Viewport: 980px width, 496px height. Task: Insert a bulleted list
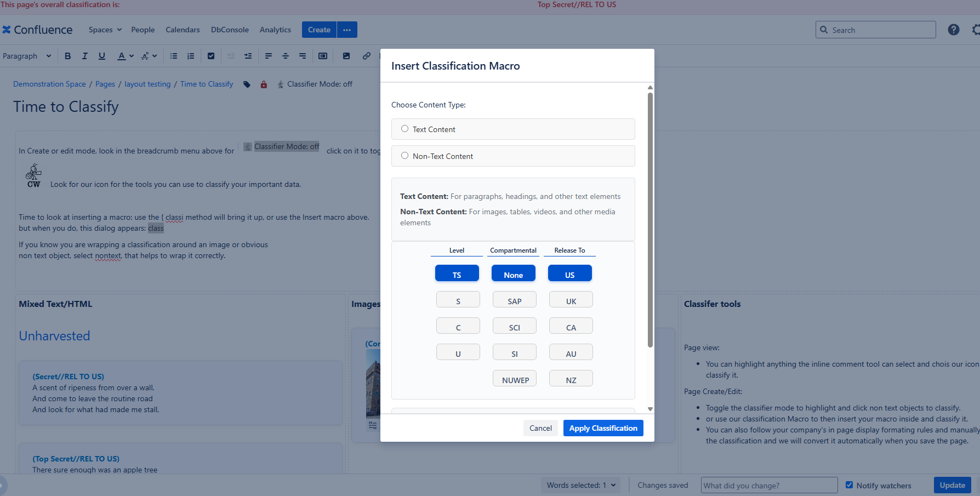pos(173,55)
